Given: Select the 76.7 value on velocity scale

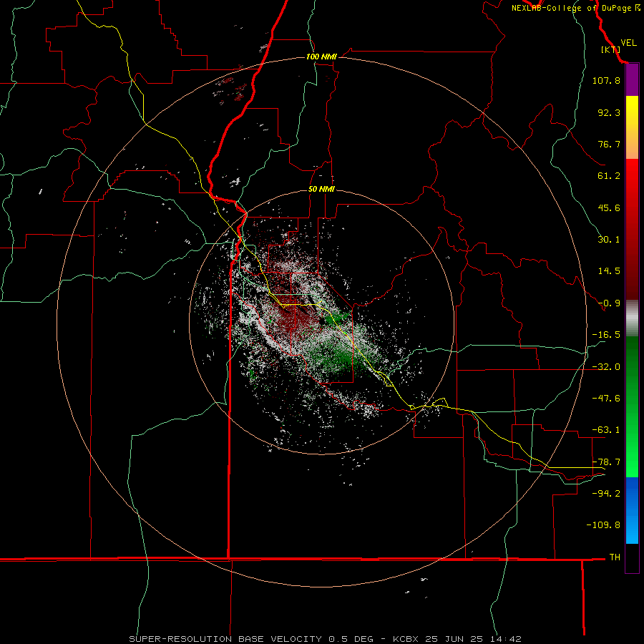Looking at the screenshot, I should (x=609, y=144).
